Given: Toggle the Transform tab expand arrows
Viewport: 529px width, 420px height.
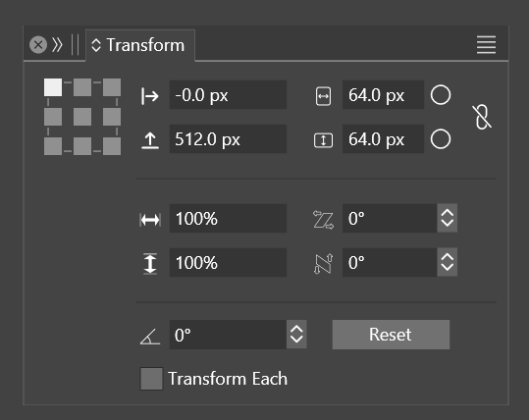Looking at the screenshot, I should [x=96, y=45].
